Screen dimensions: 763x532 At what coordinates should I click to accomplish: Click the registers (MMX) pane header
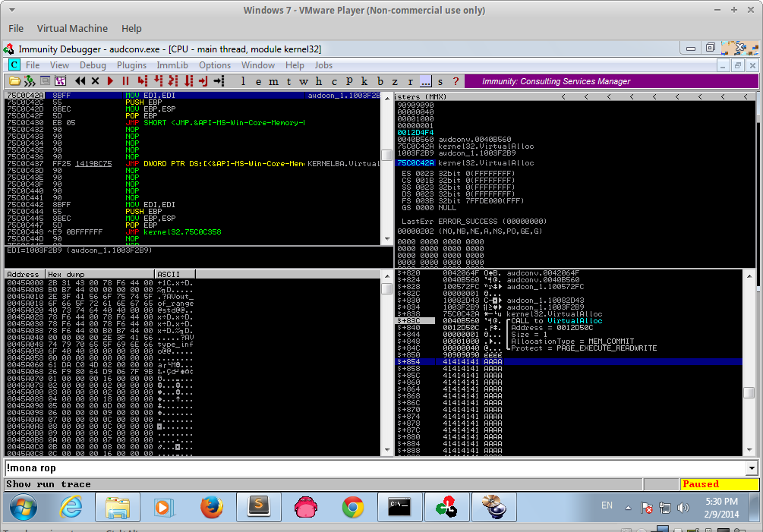pyautogui.click(x=574, y=97)
